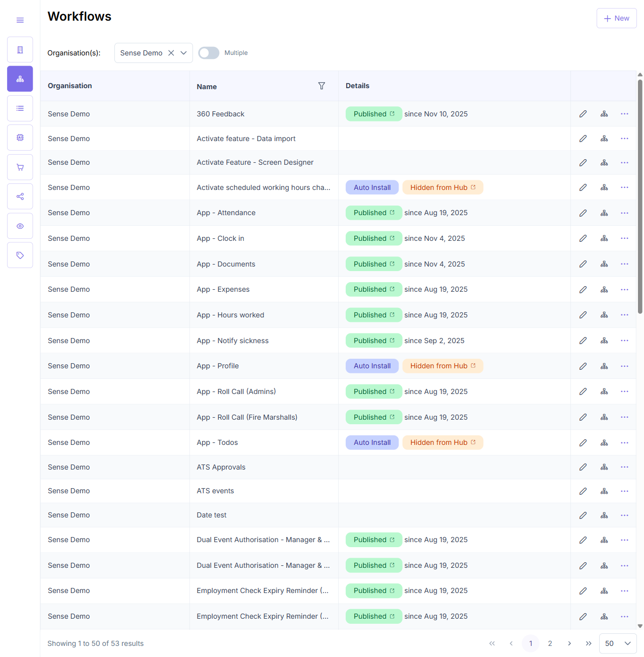Click the building organisations sidebar icon
This screenshot has width=644, height=657.
(20, 50)
